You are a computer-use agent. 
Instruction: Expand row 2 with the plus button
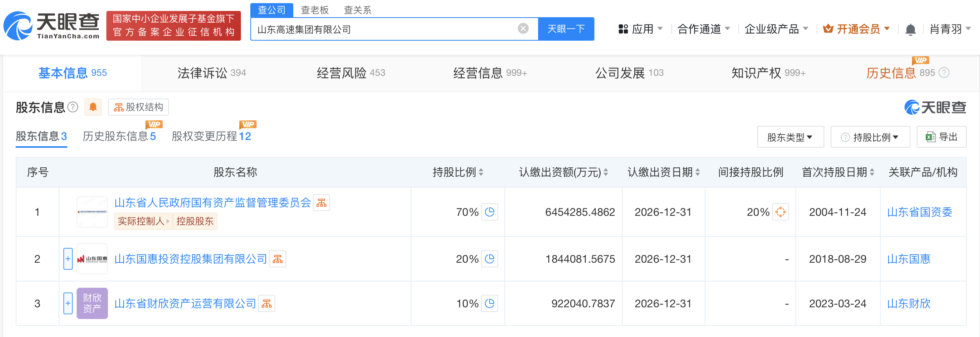point(68,259)
